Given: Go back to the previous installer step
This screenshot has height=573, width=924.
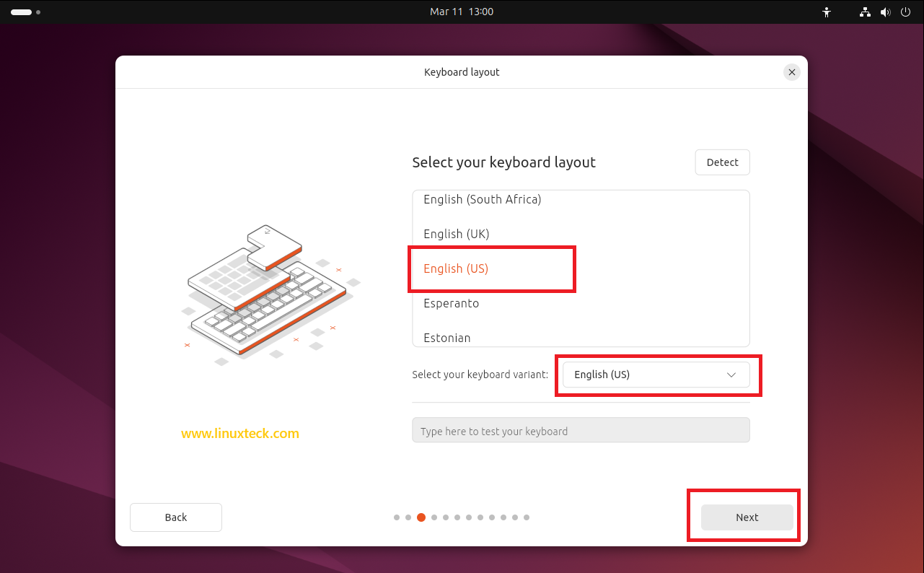Looking at the screenshot, I should [x=175, y=517].
